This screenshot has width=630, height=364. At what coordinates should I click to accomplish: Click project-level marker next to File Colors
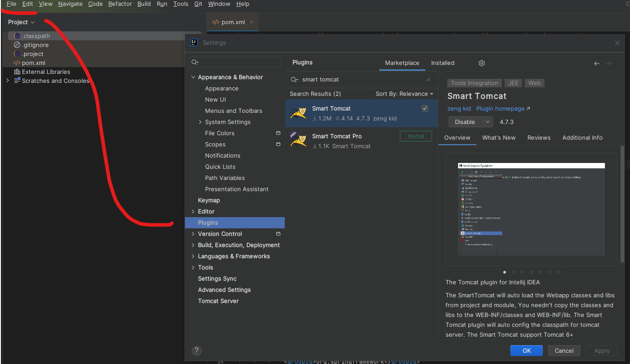(278, 133)
